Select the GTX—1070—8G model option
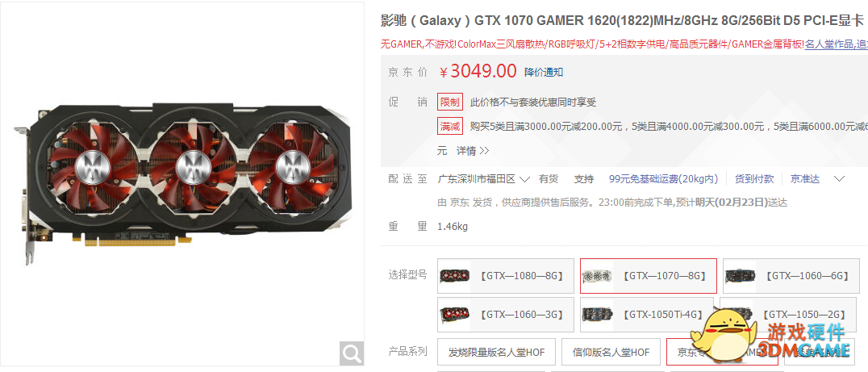Viewport: 868px width, 372px height. click(649, 276)
